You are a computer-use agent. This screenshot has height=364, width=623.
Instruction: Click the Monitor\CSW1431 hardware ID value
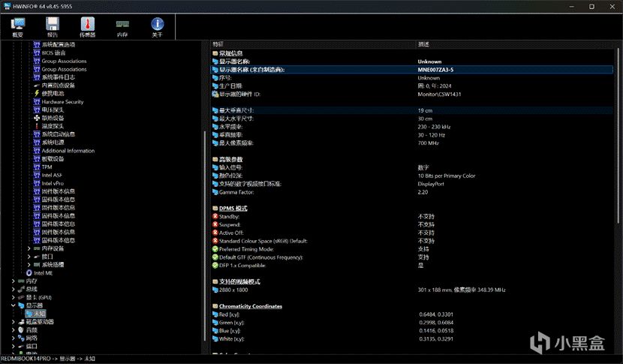439,94
